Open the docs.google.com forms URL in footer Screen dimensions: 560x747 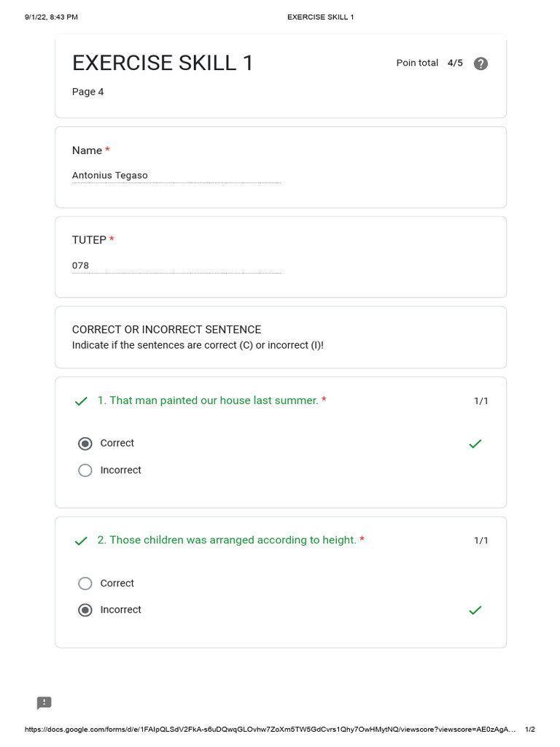270,729
